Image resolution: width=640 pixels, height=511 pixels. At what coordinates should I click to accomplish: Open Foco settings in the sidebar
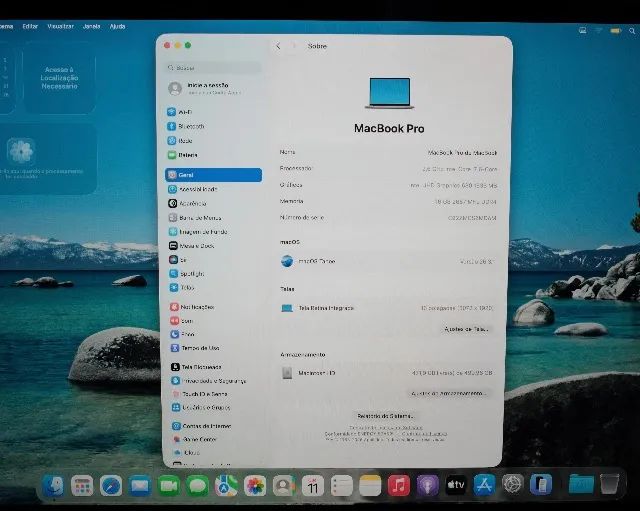(x=182, y=334)
